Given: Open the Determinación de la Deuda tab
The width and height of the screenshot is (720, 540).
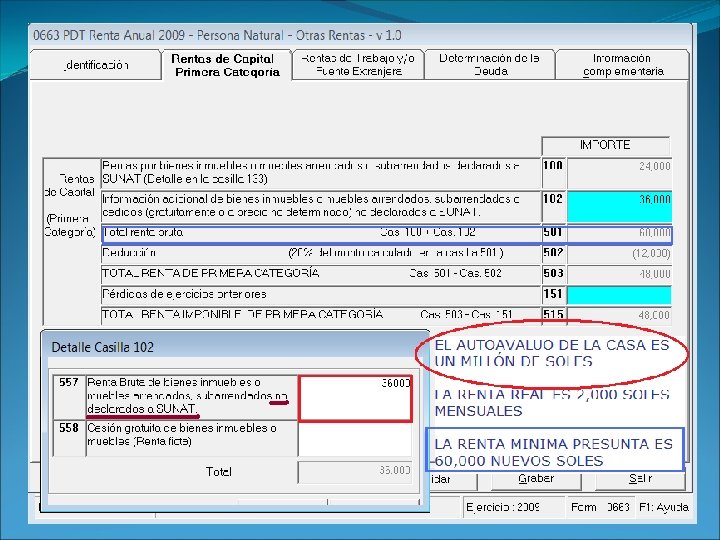Looking at the screenshot, I should tap(490, 65).
